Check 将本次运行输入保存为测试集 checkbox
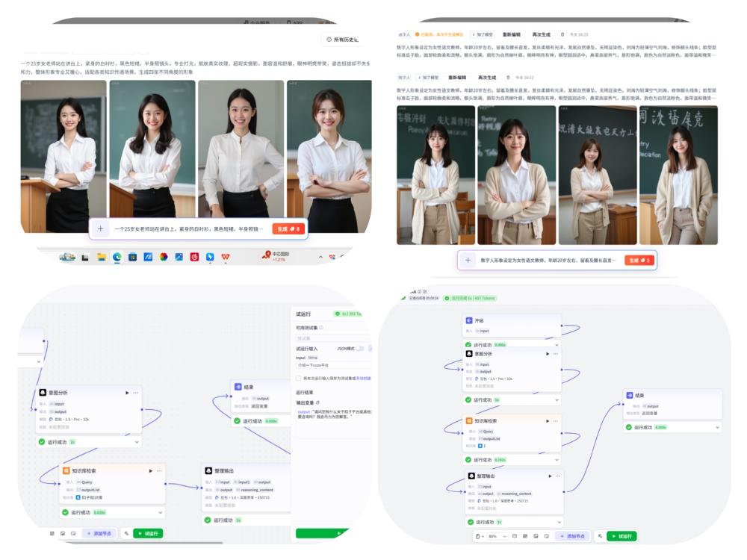 (x=299, y=378)
